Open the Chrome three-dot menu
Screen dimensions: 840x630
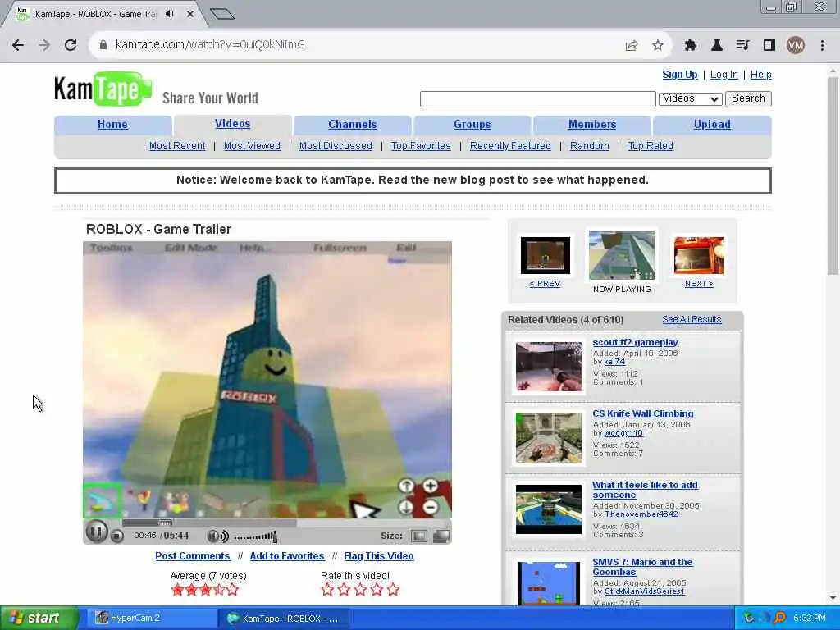tap(822, 46)
